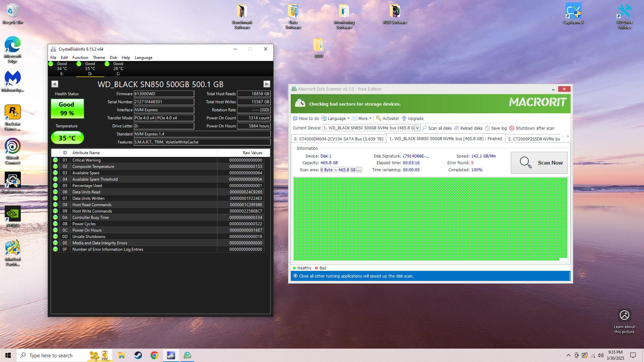Open Rockstar Games launcher shortcut
This screenshot has width=644, height=362.
(x=13, y=117)
